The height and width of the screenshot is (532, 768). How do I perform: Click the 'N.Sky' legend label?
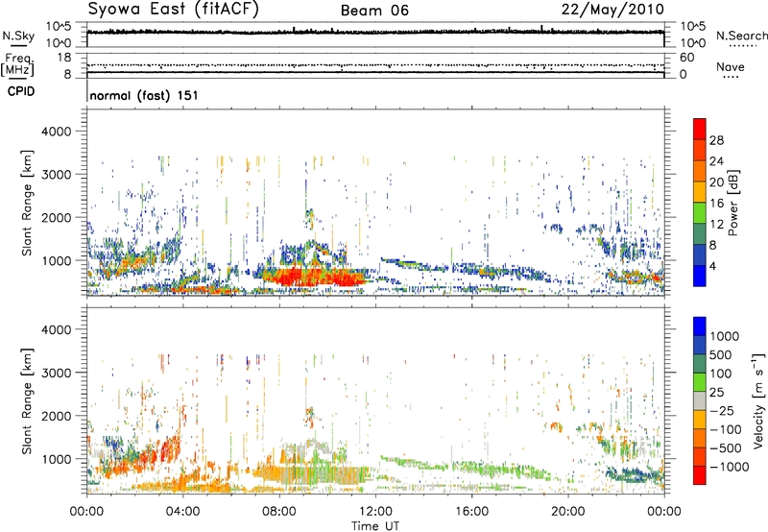(18, 36)
